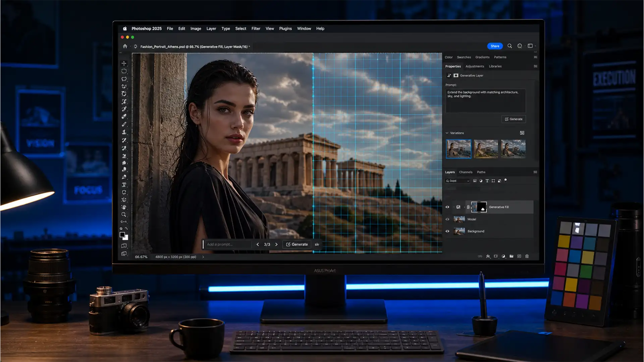The image size is (644, 362).
Task: Hide the Generative Fill layer
Action: tap(447, 207)
